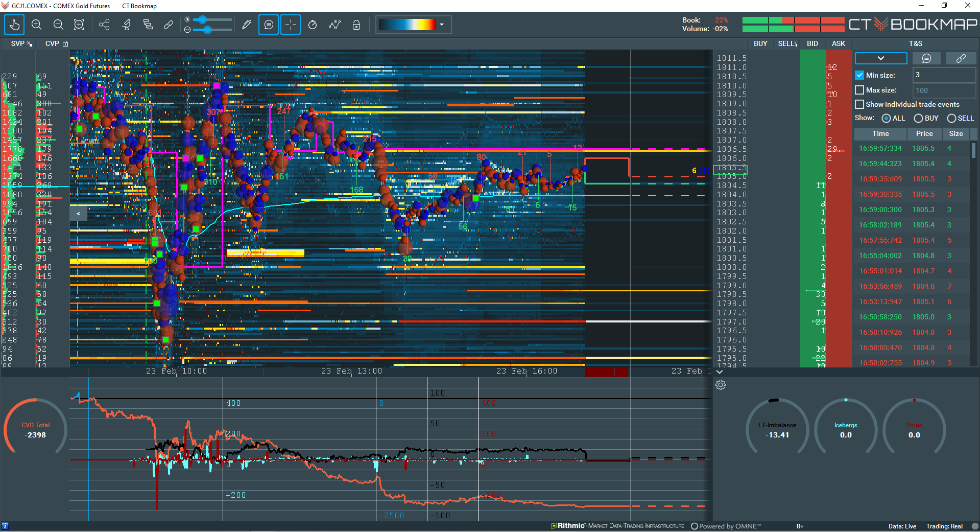Select the 16:59:57:334 trade row
The width and height of the screenshot is (980, 532).
912,149
